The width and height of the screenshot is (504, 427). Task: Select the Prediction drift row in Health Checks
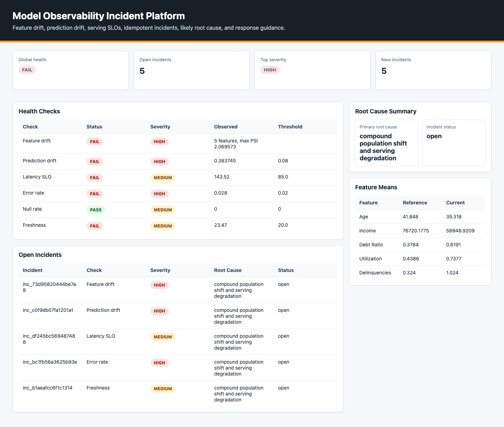coord(178,162)
